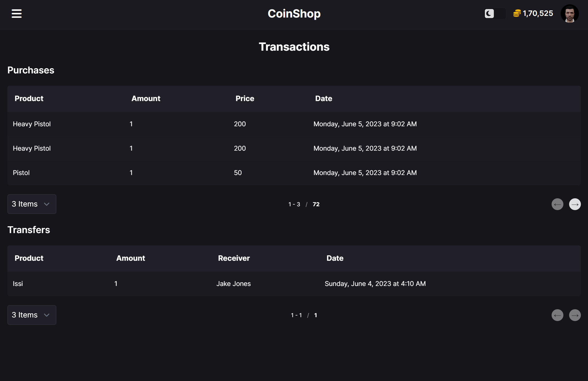588x381 pixels.
Task: Go to previous page of Transfers
Action: click(557, 315)
